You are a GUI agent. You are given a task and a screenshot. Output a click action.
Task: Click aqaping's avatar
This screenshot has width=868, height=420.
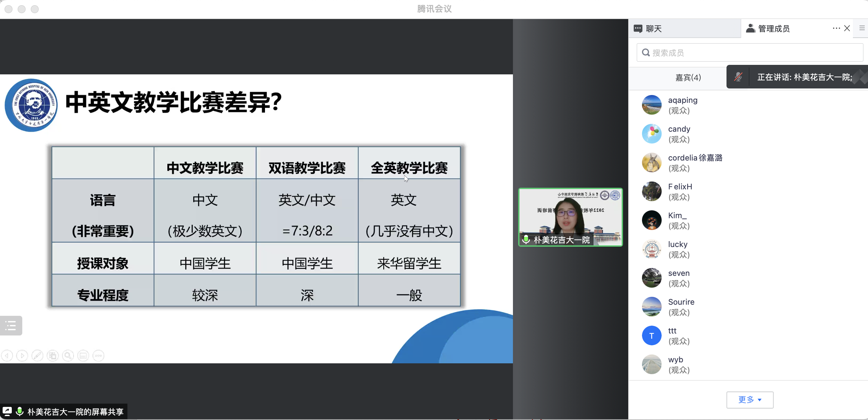pos(651,105)
